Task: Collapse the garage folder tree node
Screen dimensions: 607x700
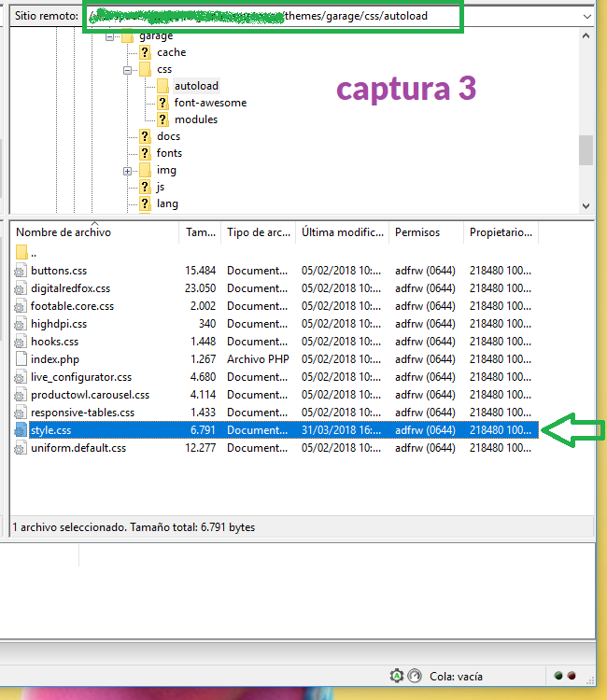Action: tap(110, 36)
